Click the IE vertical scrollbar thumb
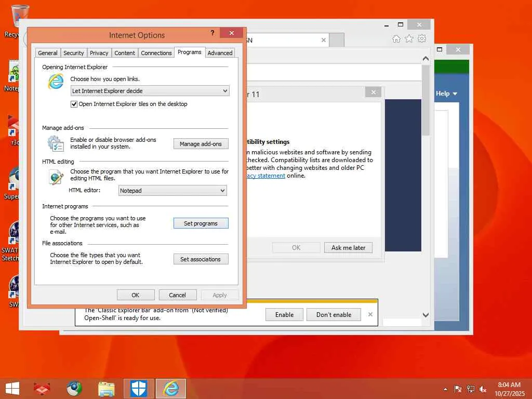 [x=425, y=100]
